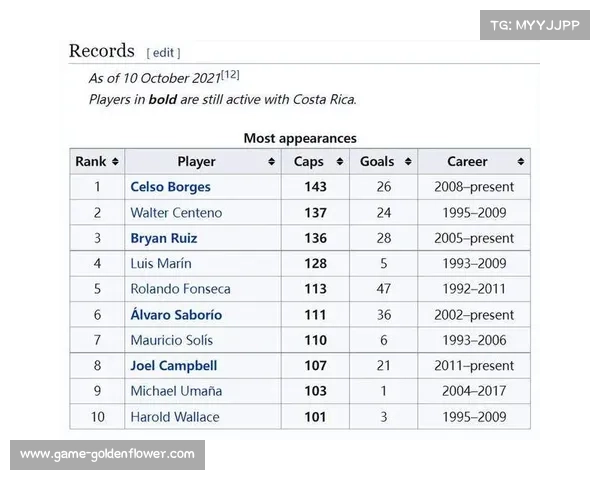Sort by Career using the header arrows
Screen dimensions: 600x480
tap(520, 162)
